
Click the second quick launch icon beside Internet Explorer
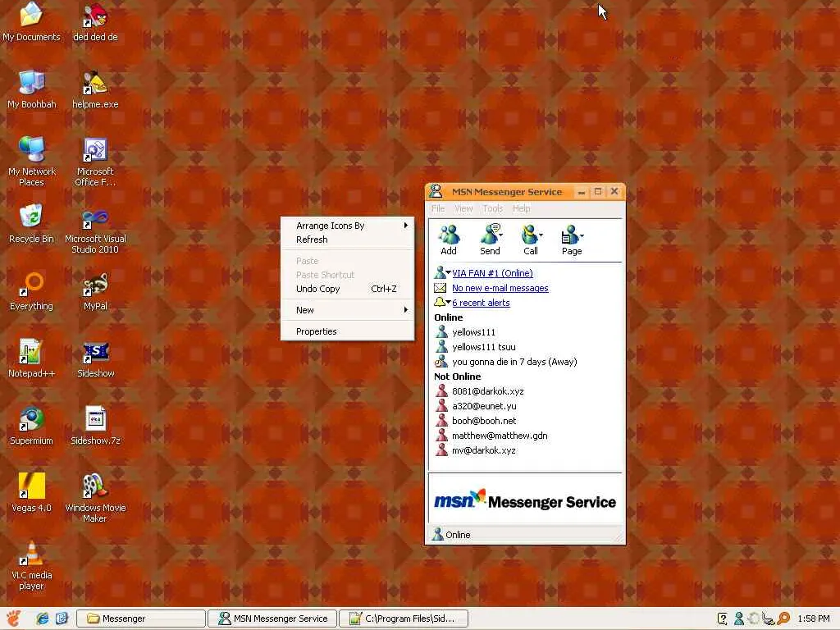pos(62,619)
